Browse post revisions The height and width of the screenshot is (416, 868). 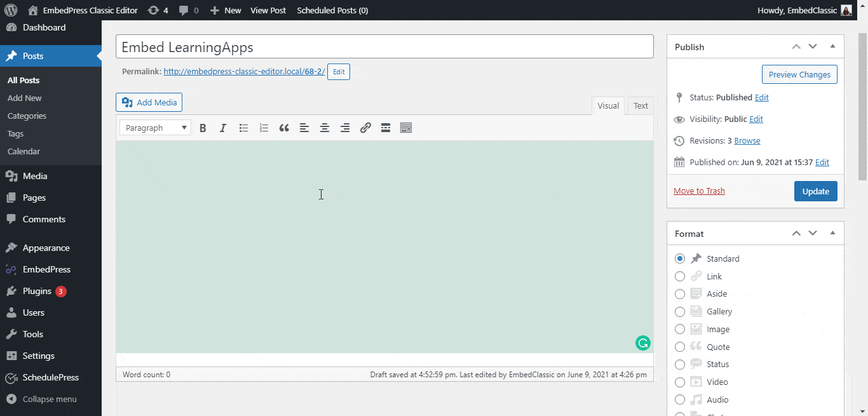coord(747,140)
